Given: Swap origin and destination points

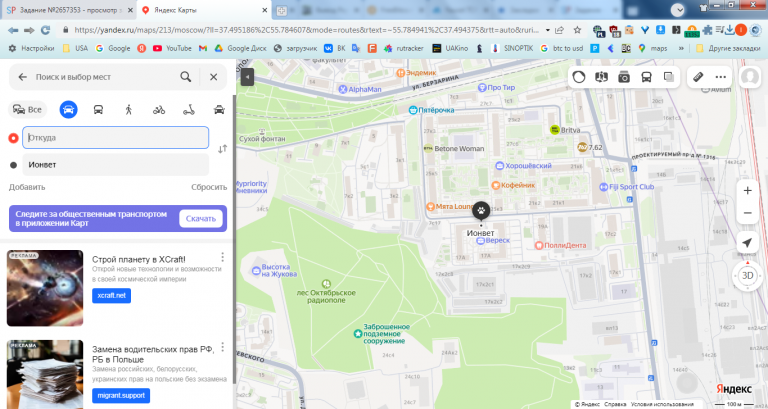Looking at the screenshot, I should (222, 149).
